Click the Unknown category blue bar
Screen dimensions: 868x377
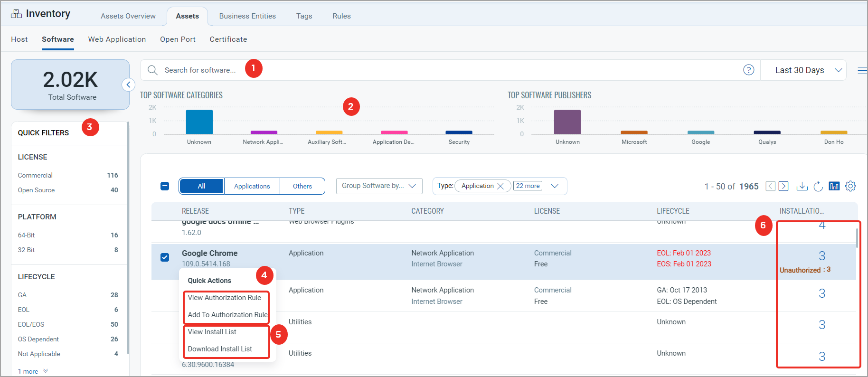[199, 122]
